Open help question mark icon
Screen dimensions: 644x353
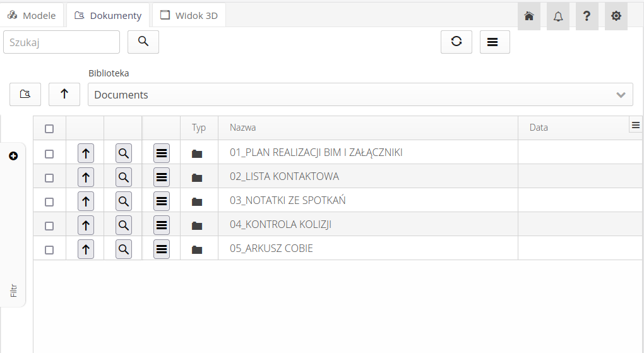click(587, 16)
